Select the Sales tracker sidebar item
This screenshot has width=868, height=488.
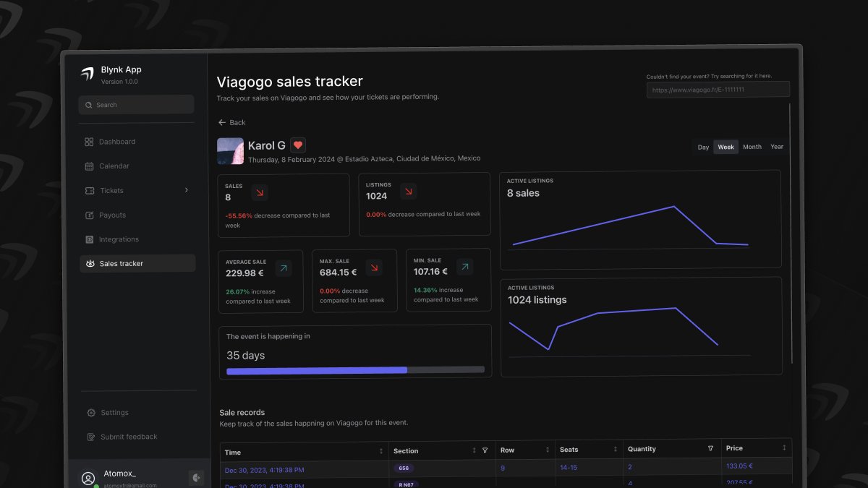[137, 263]
